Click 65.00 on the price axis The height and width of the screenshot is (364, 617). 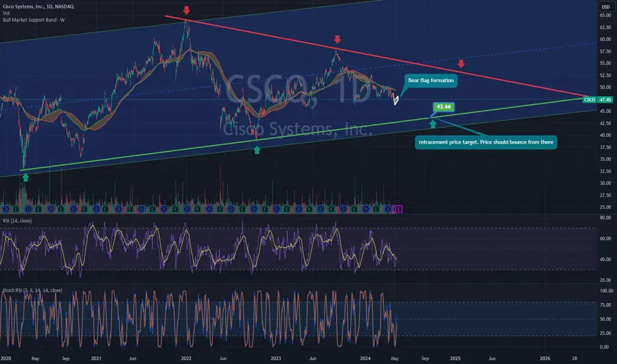[605, 15]
